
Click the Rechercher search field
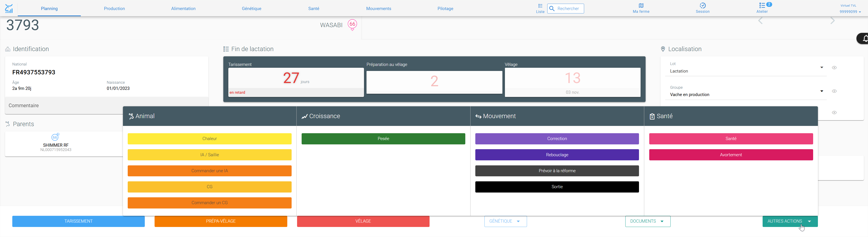(x=566, y=8)
